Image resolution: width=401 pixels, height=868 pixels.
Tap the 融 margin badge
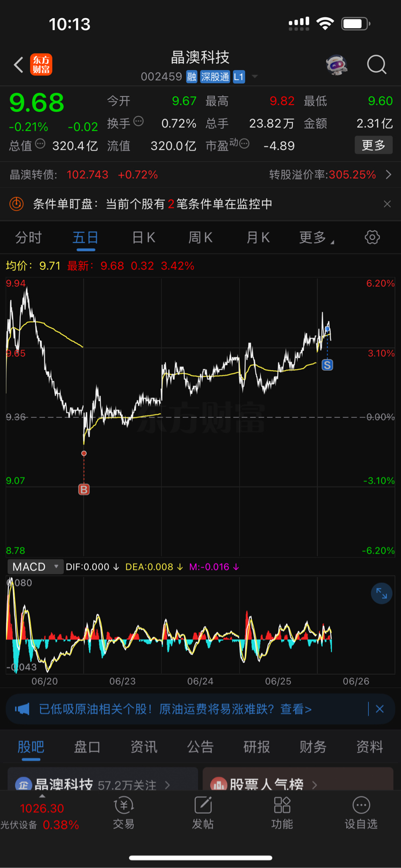[x=192, y=77]
